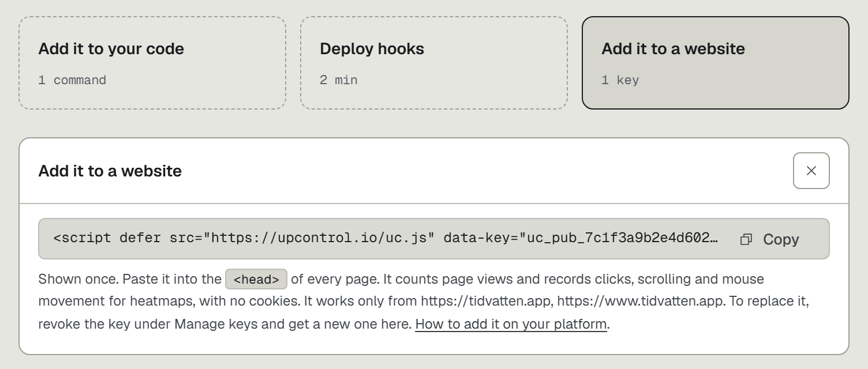Close the Add it to a website panel
This screenshot has height=369, width=868.
(x=811, y=171)
